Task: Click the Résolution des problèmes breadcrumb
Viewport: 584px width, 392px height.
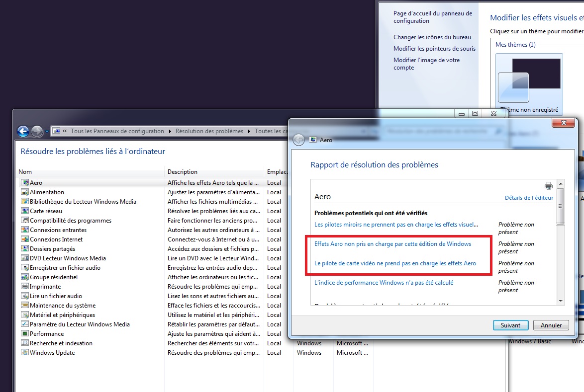Action: point(209,131)
